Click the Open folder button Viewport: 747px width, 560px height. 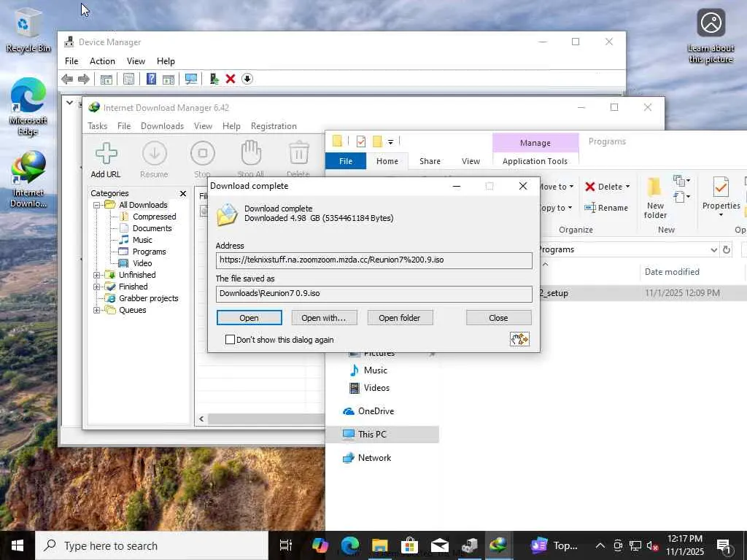point(400,318)
